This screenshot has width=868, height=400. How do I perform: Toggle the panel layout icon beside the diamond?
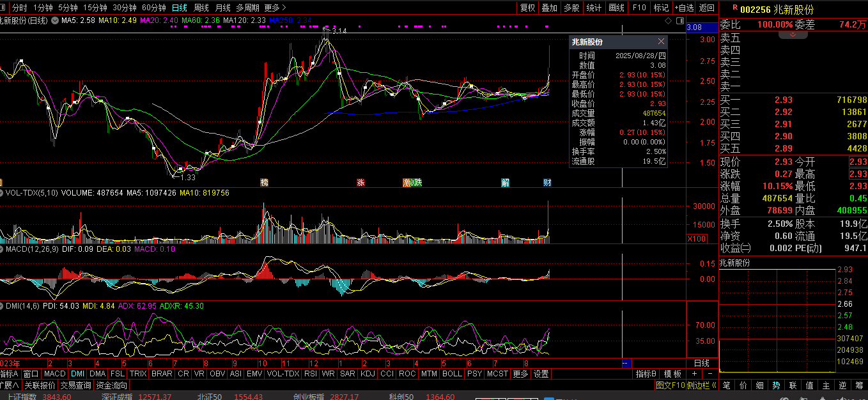678,21
